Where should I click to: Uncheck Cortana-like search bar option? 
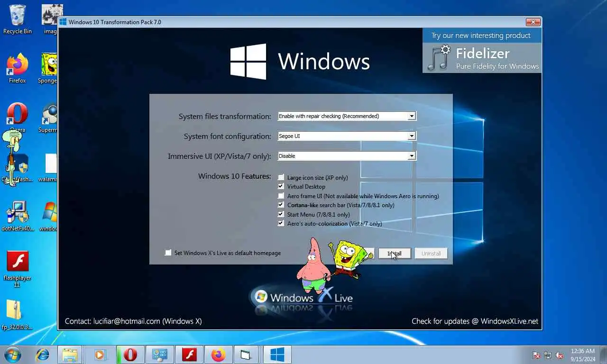[281, 205]
